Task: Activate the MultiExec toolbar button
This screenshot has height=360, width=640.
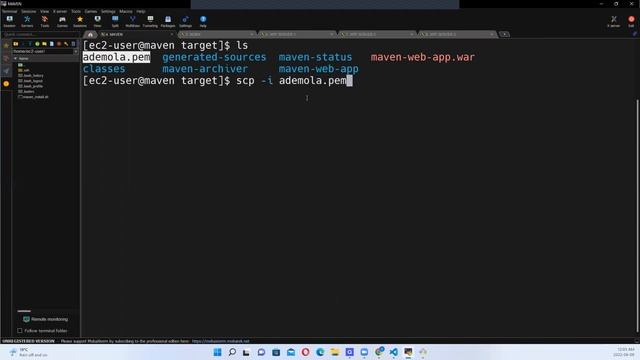Action: (133, 21)
